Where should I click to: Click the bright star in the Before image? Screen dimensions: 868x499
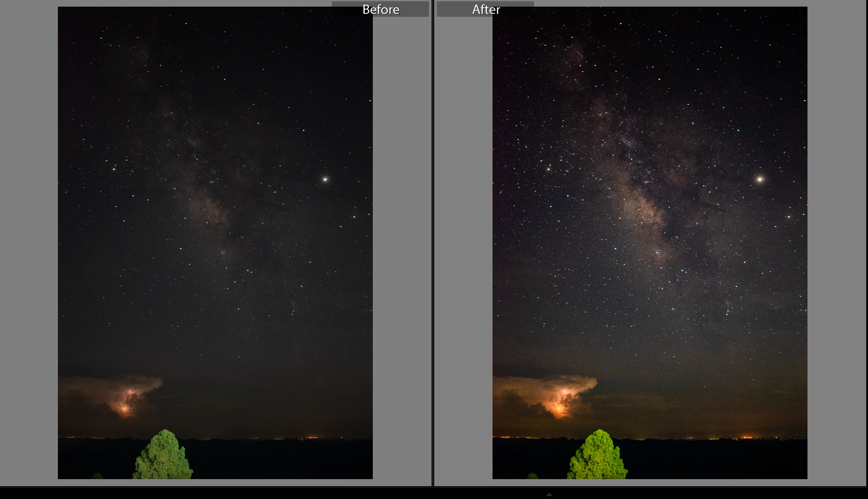click(x=325, y=179)
